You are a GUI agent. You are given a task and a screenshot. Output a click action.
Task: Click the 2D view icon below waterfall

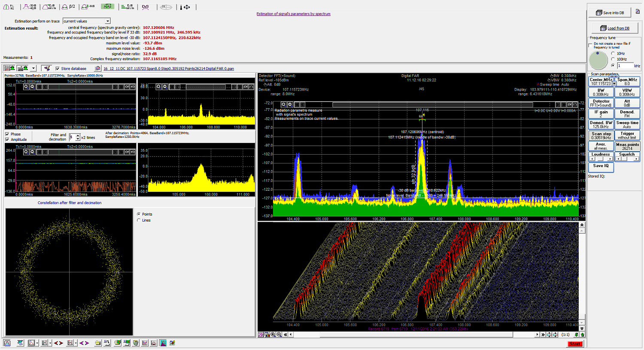click(x=261, y=335)
